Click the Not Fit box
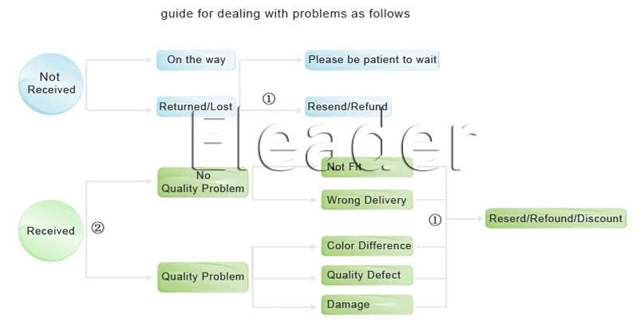644x326 pixels. pos(366,167)
